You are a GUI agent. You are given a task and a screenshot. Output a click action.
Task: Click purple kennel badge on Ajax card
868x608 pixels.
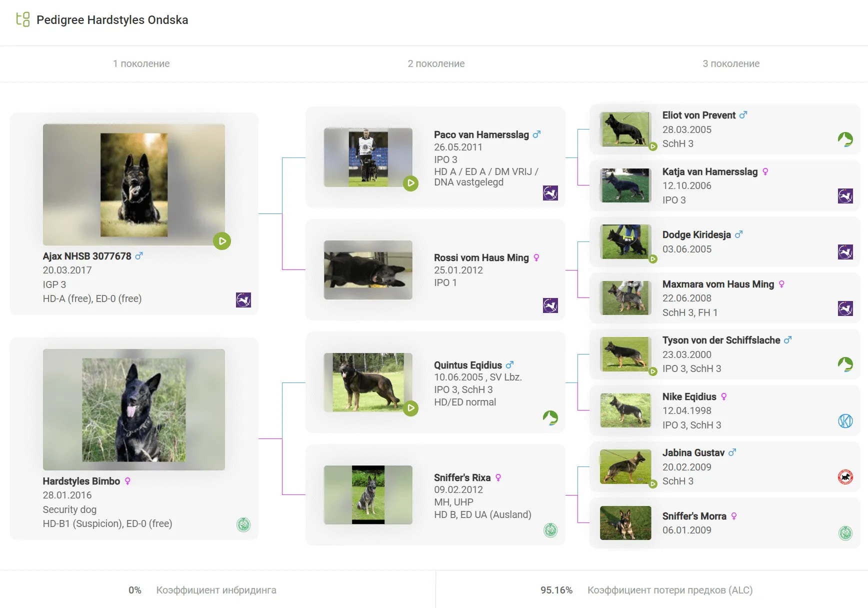coord(243,300)
